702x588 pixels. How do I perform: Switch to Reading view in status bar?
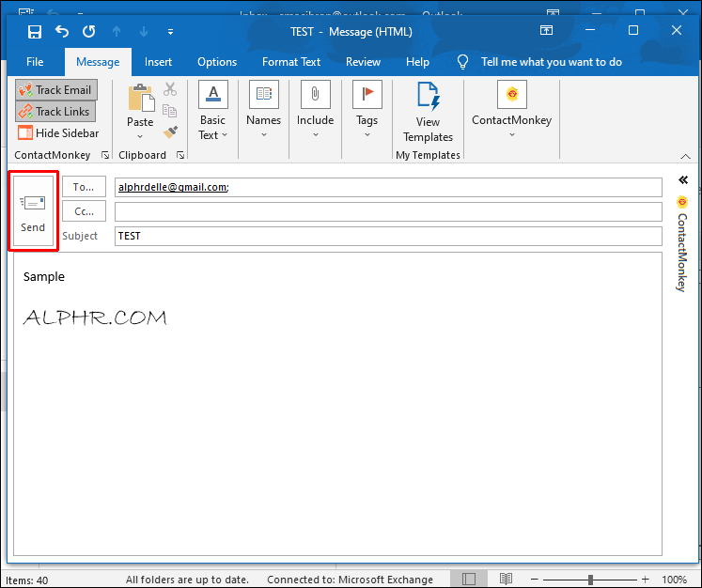tap(506, 579)
